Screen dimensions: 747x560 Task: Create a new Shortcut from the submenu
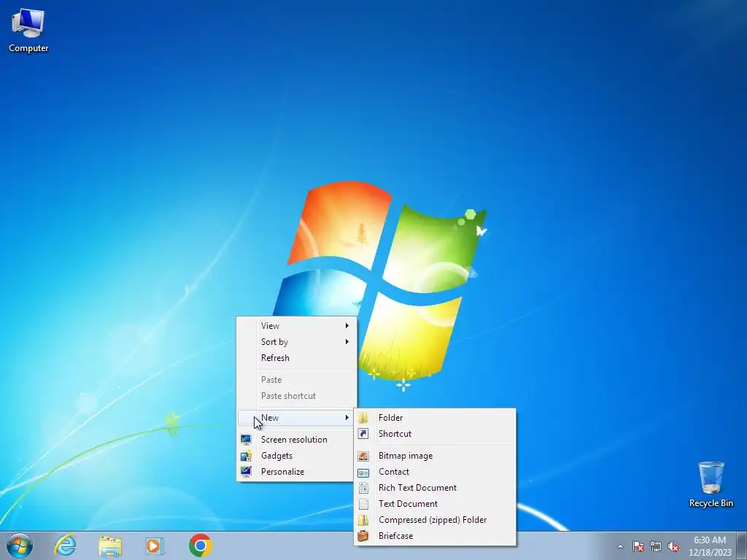pyautogui.click(x=435, y=434)
